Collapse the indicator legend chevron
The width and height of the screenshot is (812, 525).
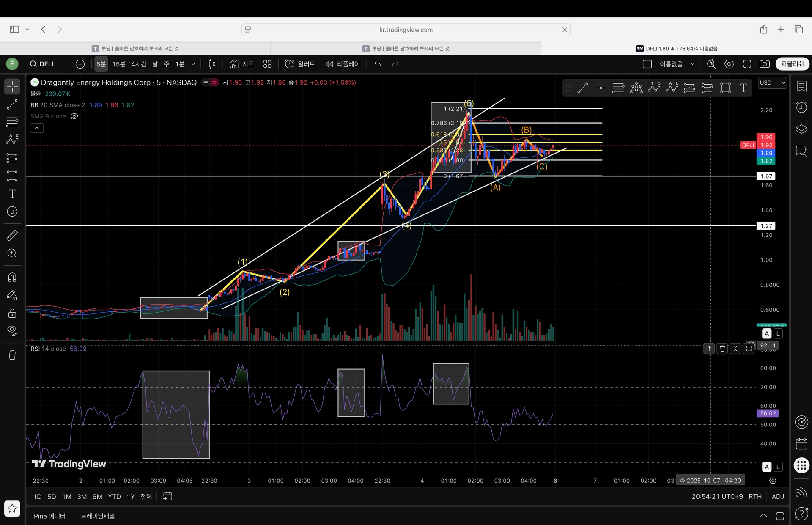coord(37,128)
